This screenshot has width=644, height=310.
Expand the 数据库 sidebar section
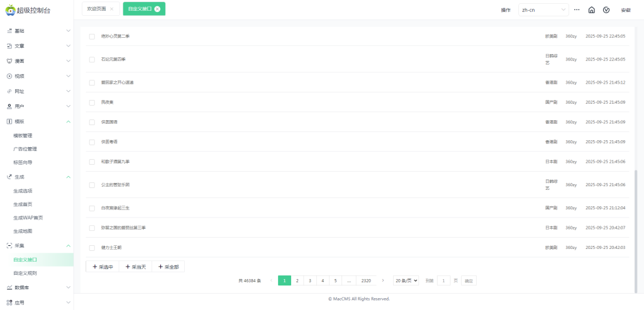click(36, 287)
